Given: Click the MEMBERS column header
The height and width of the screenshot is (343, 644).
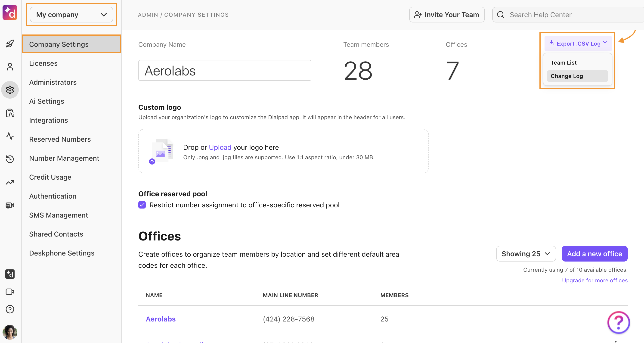Looking at the screenshot, I should pos(394,295).
